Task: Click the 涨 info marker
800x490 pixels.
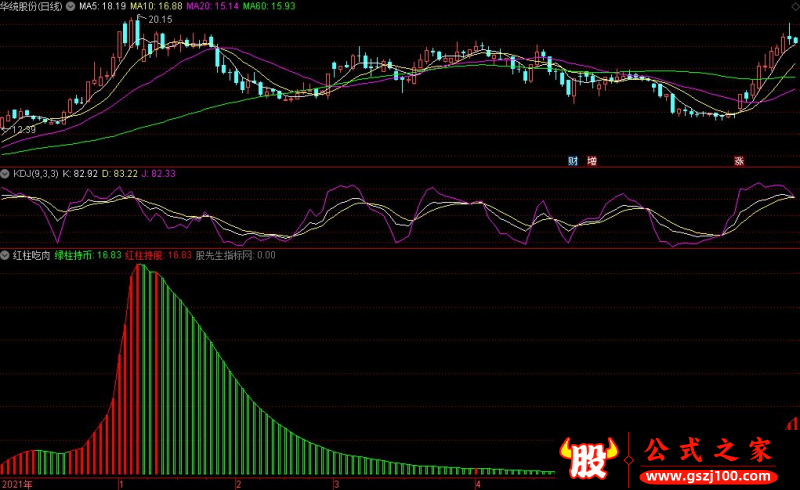Action: 739,161
